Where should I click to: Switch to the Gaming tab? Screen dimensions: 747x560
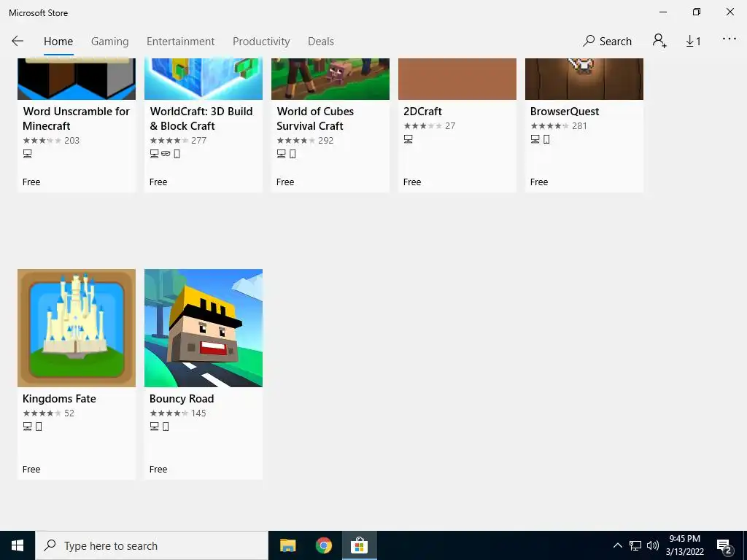pos(109,42)
